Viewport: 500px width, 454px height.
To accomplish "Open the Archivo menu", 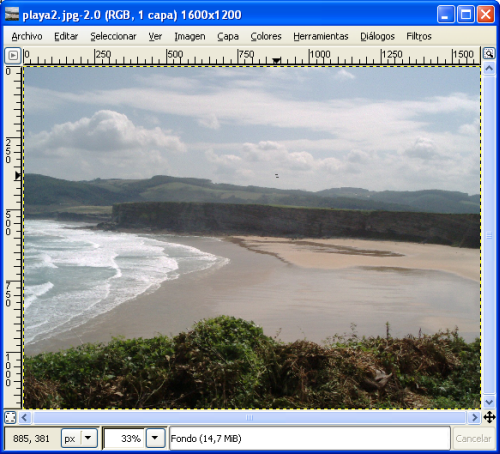I will coord(27,36).
